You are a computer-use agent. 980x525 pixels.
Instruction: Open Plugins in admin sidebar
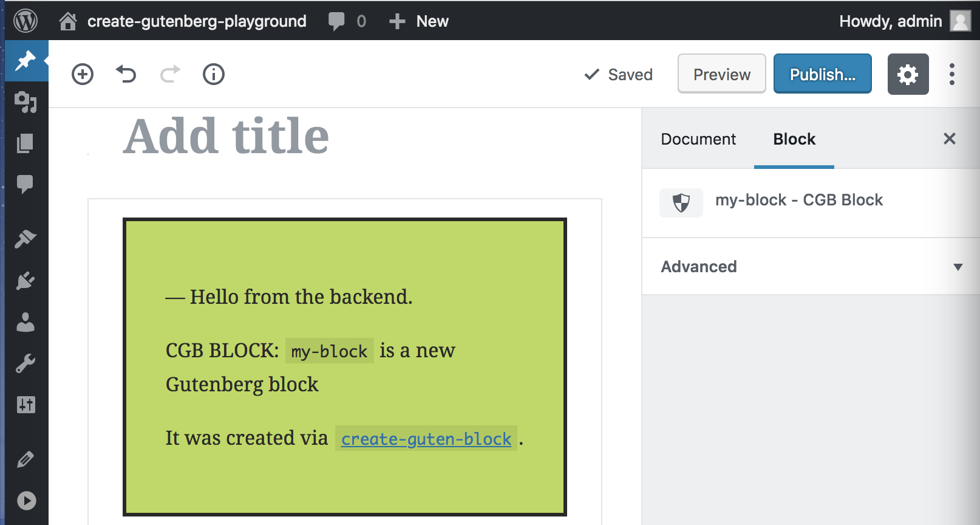click(x=26, y=280)
